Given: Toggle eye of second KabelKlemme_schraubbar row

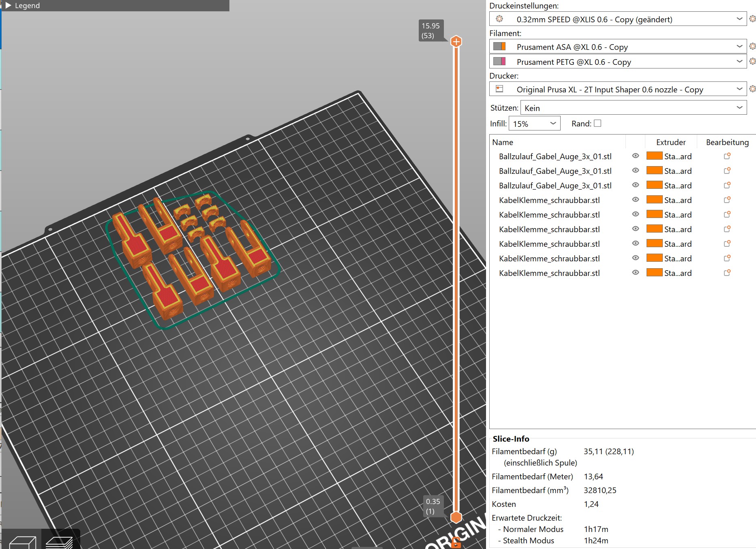Looking at the screenshot, I should [x=636, y=214].
